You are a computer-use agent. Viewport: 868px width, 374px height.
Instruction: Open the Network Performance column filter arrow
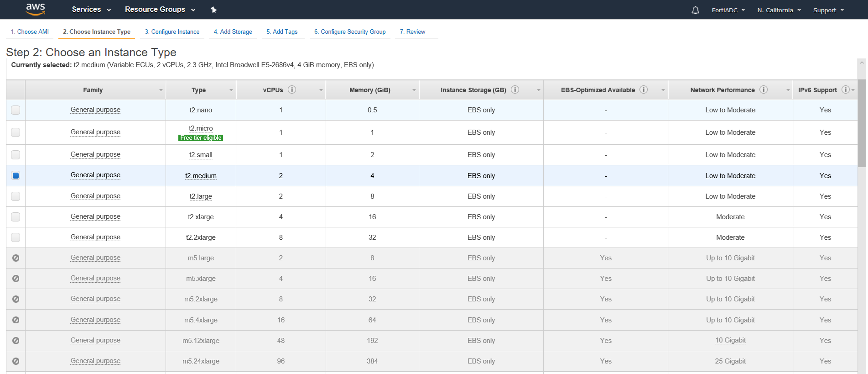pyautogui.click(x=788, y=90)
